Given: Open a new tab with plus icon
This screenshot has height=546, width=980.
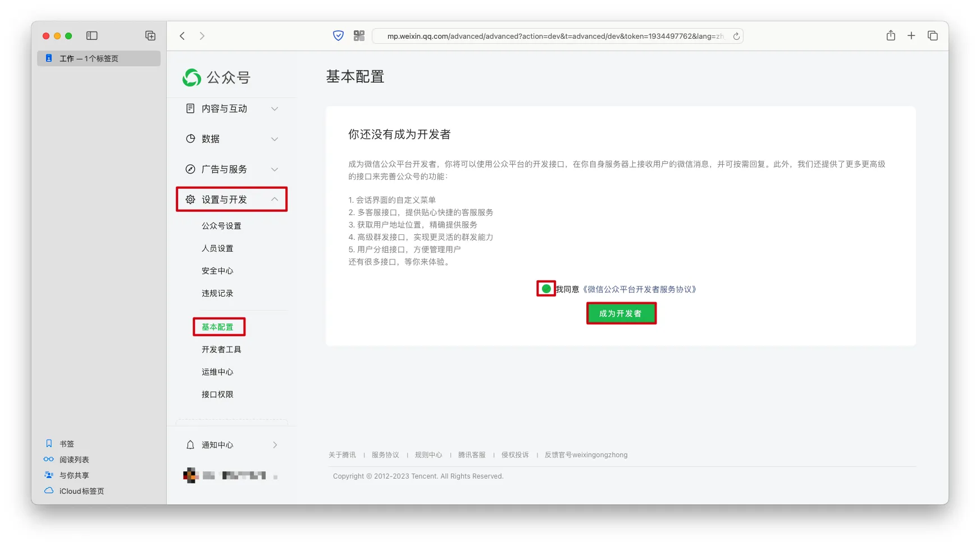Looking at the screenshot, I should pyautogui.click(x=911, y=36).
